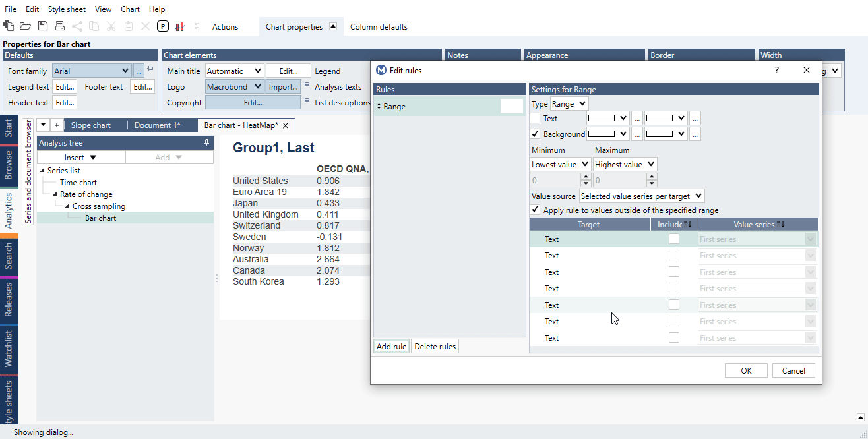The image size is (868, 439).
Task: Open the Value source dropdown
Action: 642,196
